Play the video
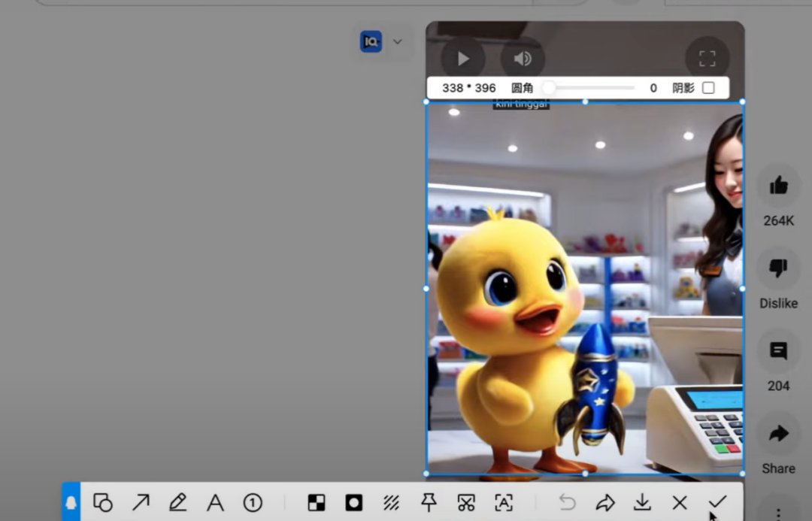The image size is (812, 521). pyautogui.click(x=463, y=59)
